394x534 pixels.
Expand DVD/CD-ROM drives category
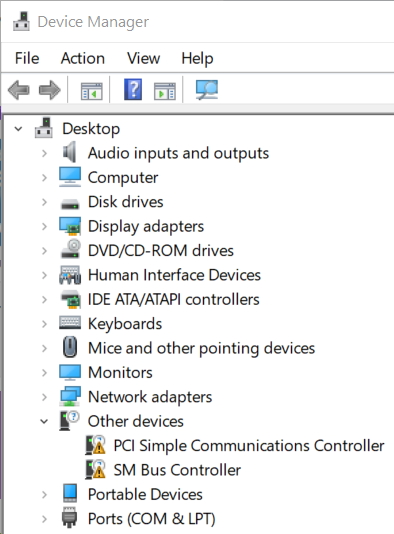click(44, 251)
